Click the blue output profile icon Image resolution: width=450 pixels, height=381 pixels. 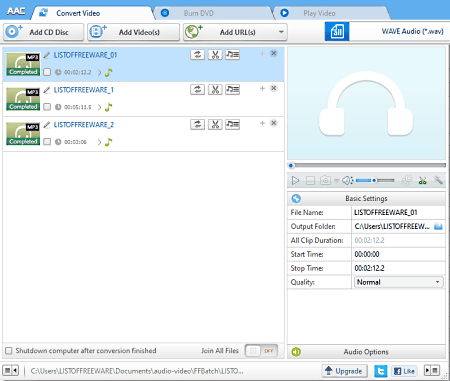tap(337, 32)
